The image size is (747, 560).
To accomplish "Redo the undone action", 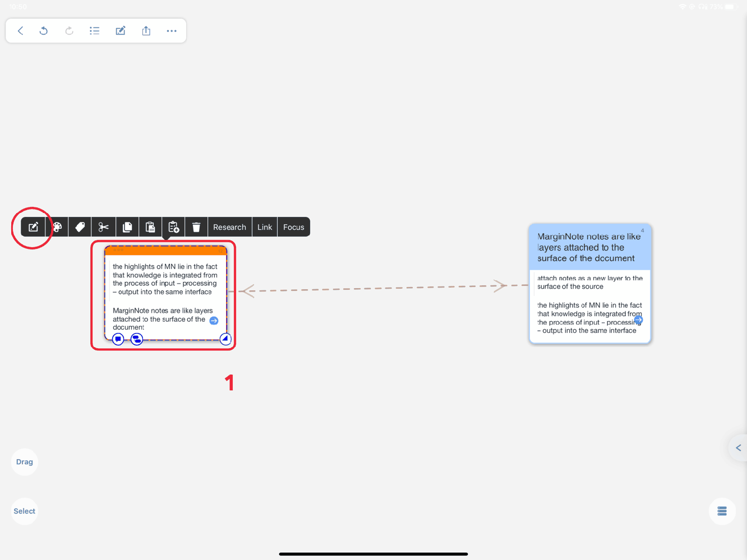I will click(x=69, y=31).
